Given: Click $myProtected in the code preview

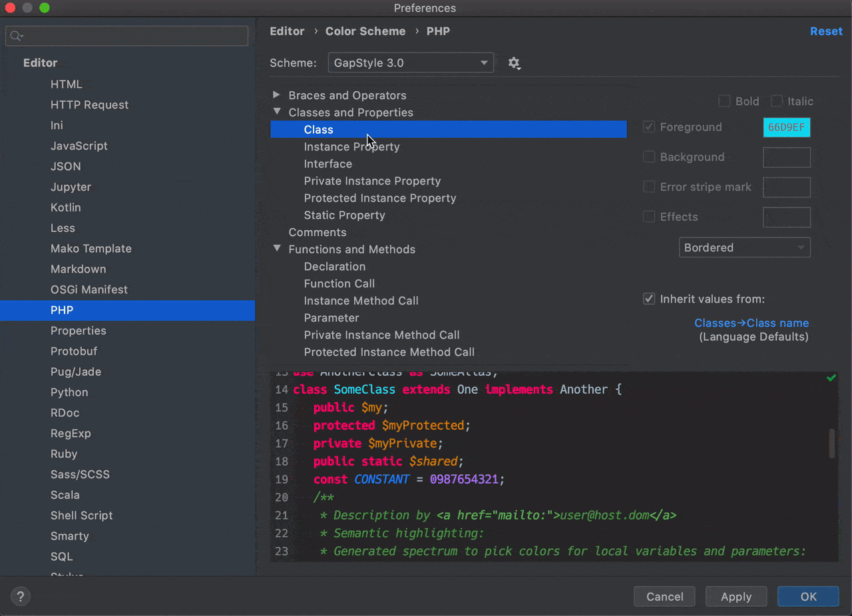Looking at the screenshot, I should click(x=423, y=425).
